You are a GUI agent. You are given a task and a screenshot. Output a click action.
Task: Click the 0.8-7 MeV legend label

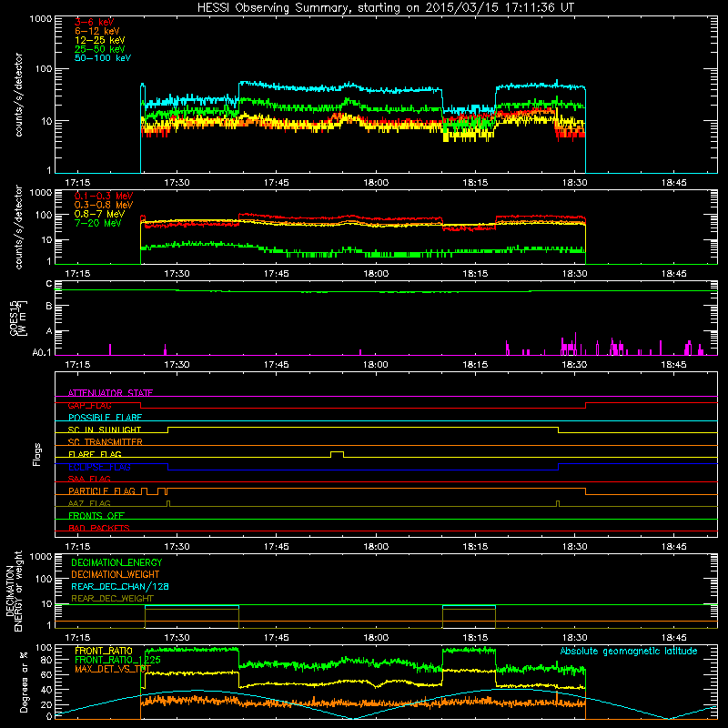tap(100, 214)
